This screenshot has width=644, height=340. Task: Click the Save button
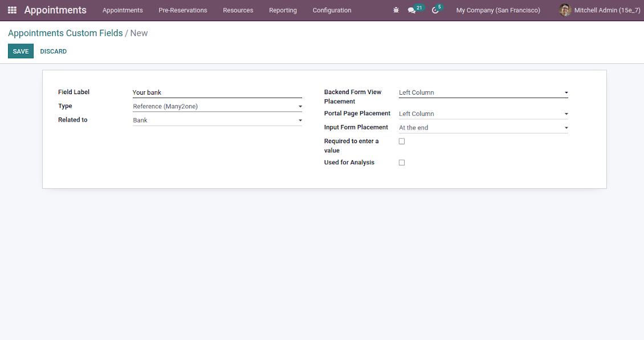21,51
